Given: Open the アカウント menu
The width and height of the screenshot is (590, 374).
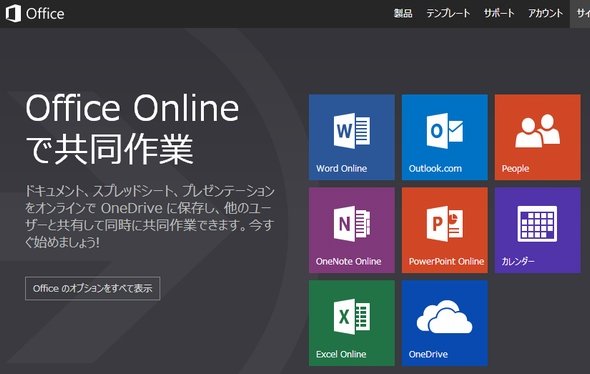Looking at the screenshot, I should (545, 14).
